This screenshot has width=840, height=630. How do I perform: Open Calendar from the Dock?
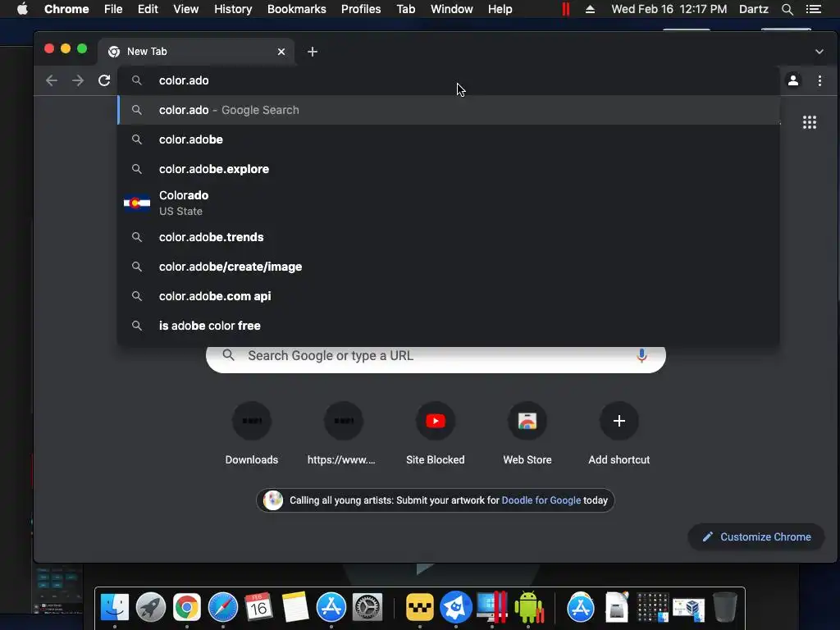pyautogui.click(x=258, y=608)
